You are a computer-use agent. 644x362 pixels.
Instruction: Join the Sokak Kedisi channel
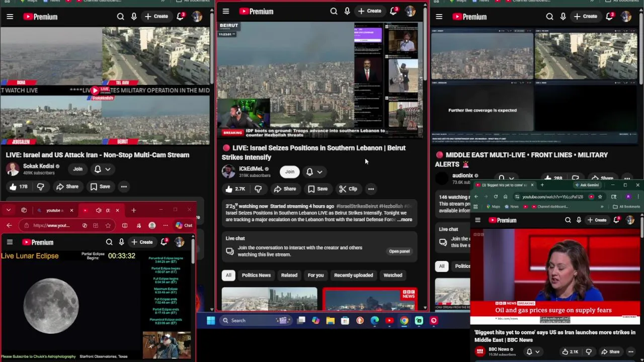[x=77, y=169]
